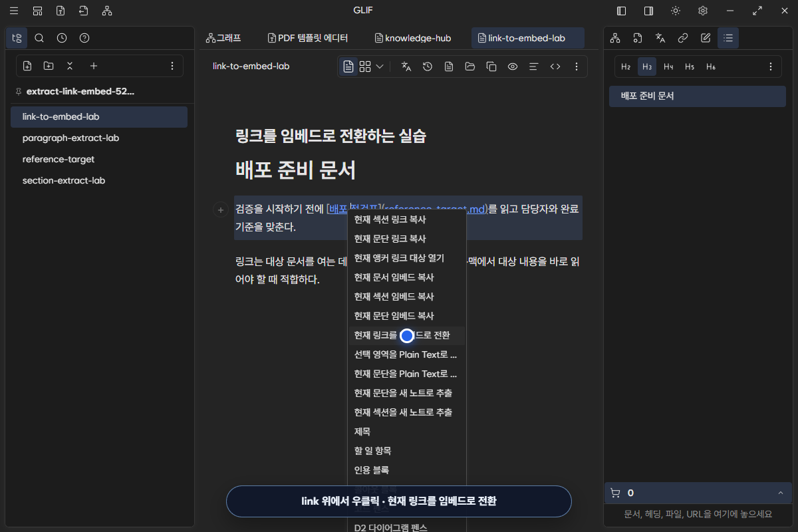The width and height of the screenshot is (798, 532).
Task: Open the hamburger main menu
Action: tap(14, 11)
